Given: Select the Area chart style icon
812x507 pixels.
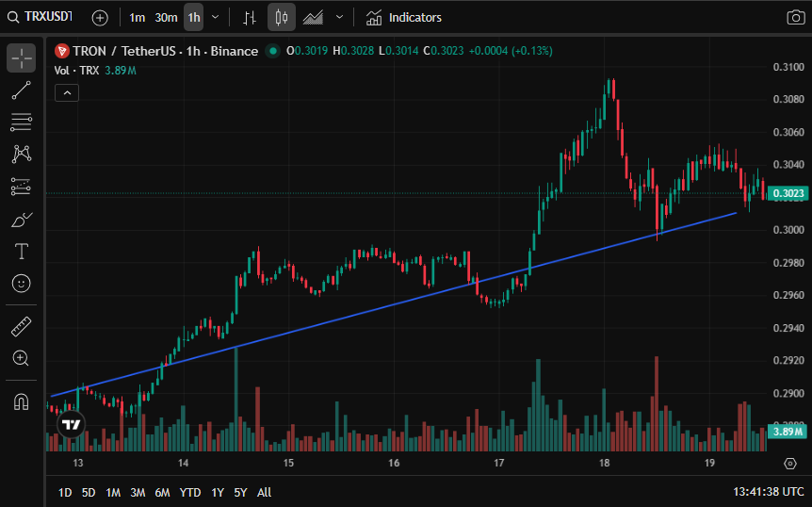Looking at the screenshot, I should [313, 18].
